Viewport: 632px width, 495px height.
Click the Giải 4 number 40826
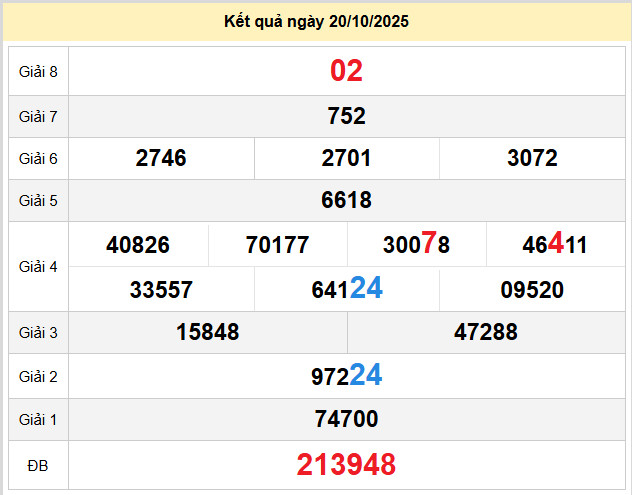(x=138, y=245)
